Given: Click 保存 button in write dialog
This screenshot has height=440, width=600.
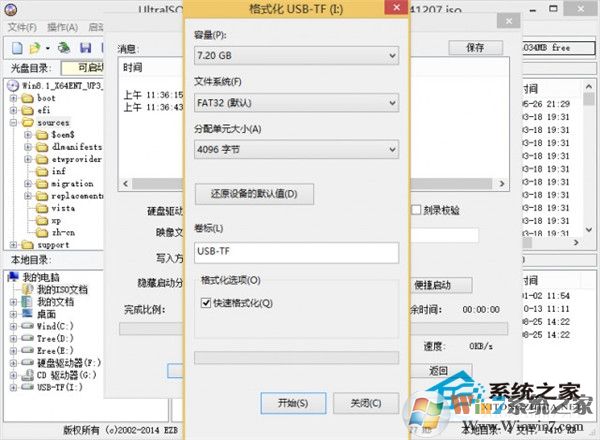Looking at the screenshot, I should click(x=475, y=48).
